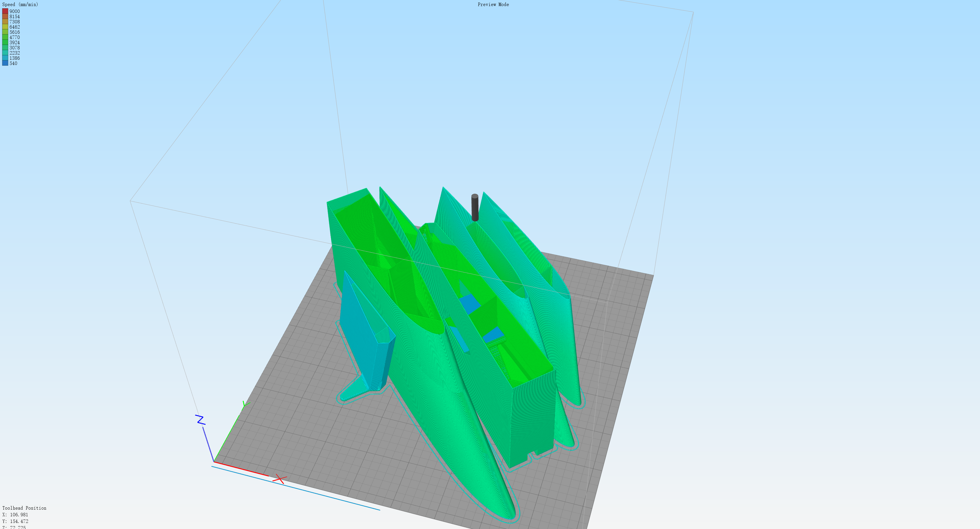Select the "X: 106.981" toolhead readout
This screenshot has width=980, height=529.
click(15, 515)
